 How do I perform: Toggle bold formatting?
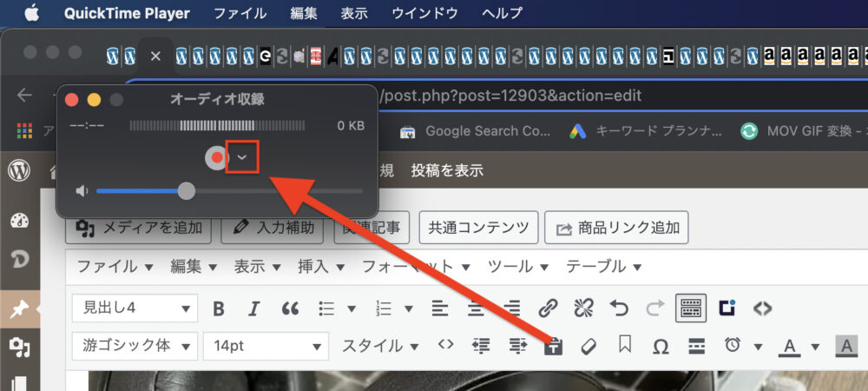[220, 308]
